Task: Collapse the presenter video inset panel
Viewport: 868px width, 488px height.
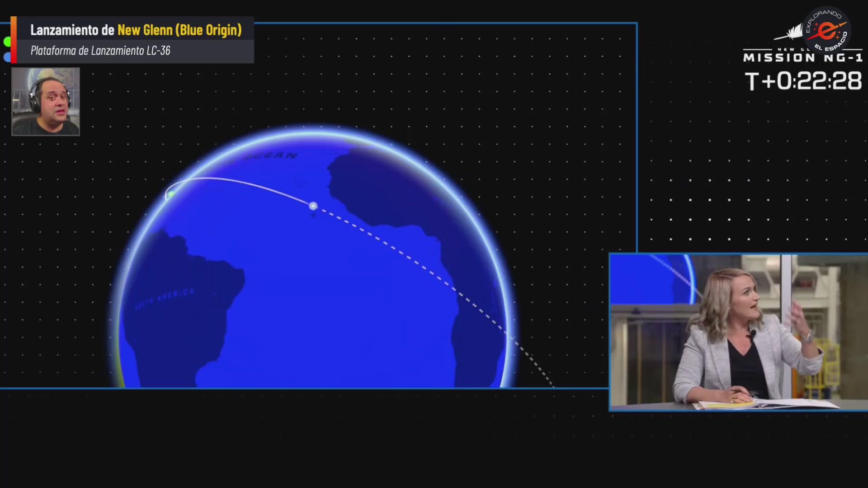Action: [738, 332]
